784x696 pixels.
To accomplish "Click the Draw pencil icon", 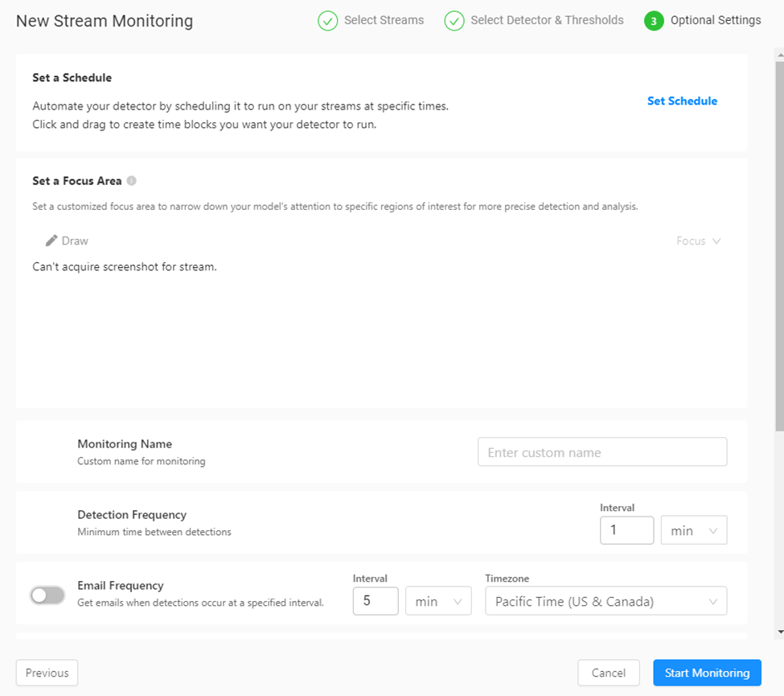I will coord(51,241).
